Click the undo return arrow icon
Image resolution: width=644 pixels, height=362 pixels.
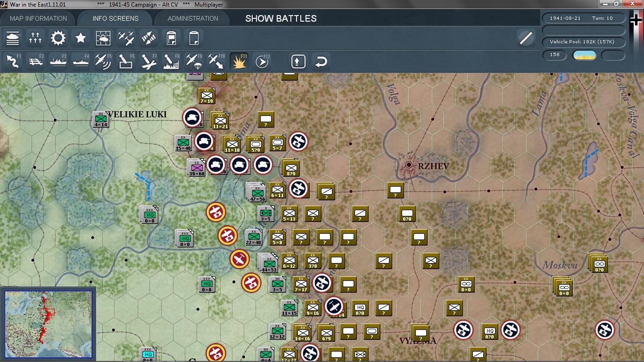[x=321, y=61]
